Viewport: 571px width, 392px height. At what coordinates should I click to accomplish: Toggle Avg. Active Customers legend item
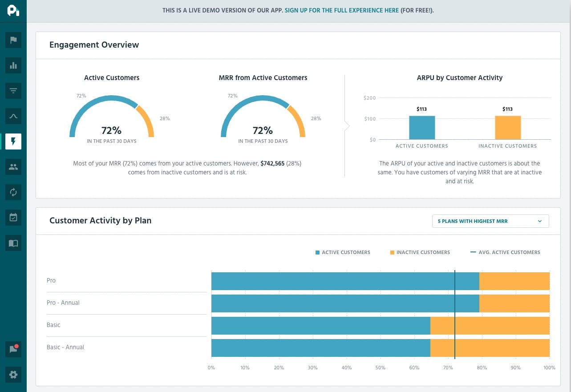point(505,252)
